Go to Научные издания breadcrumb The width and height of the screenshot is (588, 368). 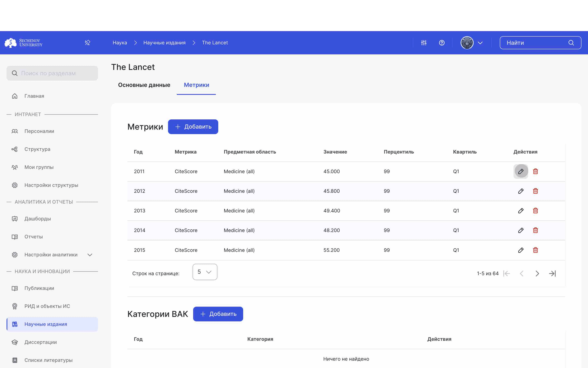tap(165, 43)
